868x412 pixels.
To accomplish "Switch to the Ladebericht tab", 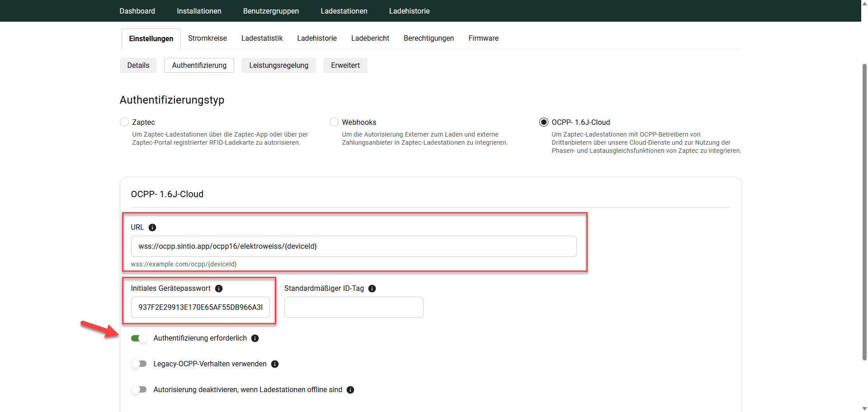I will [x=370, y=38].
